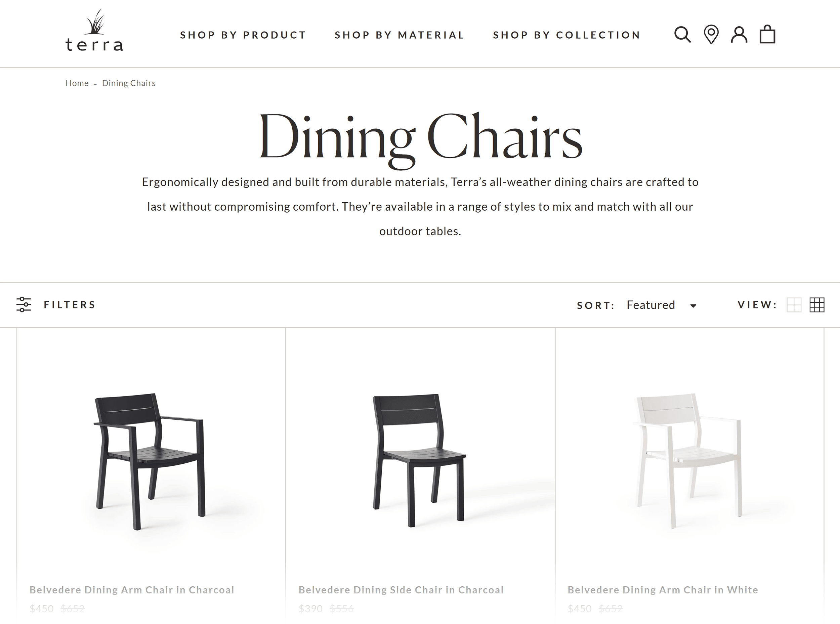Click the Filters sliders icon
The image size is (840, 624).
pyautogui.click(x=24, y=305)
